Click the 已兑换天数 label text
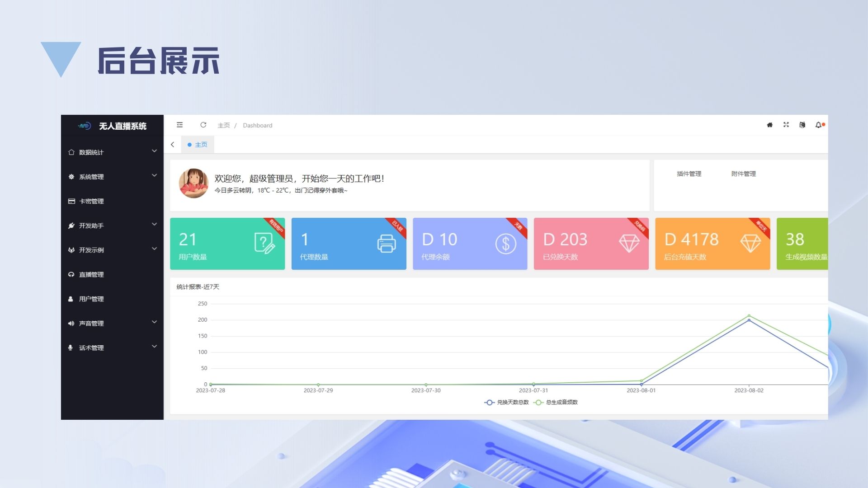The width and height of the screenshot is (868, 488). [560, 257]
